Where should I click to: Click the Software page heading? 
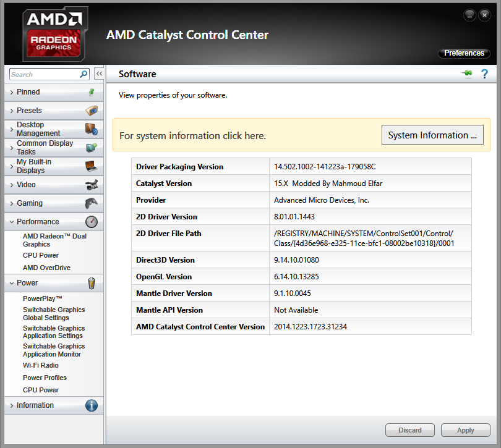point(137,74)
